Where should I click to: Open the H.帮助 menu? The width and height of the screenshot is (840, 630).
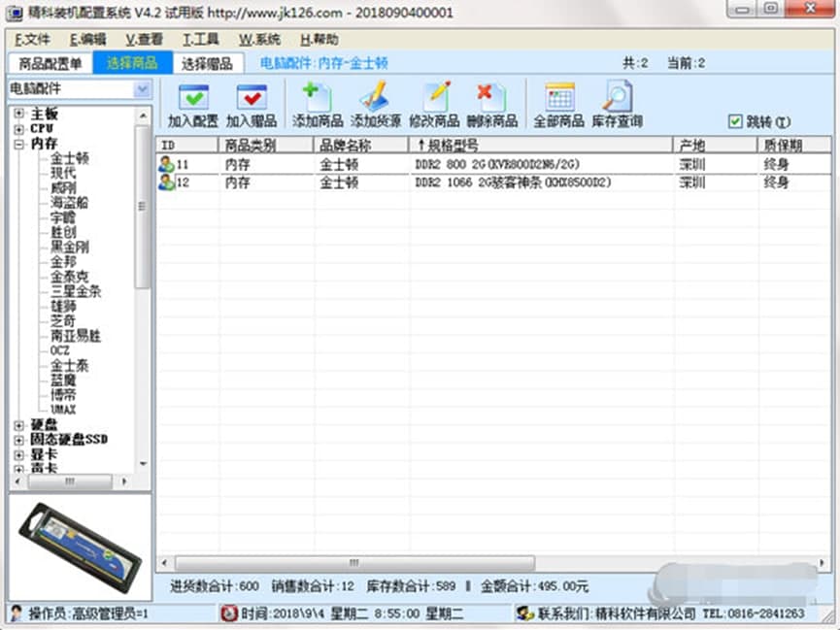[x=319, y=40]
